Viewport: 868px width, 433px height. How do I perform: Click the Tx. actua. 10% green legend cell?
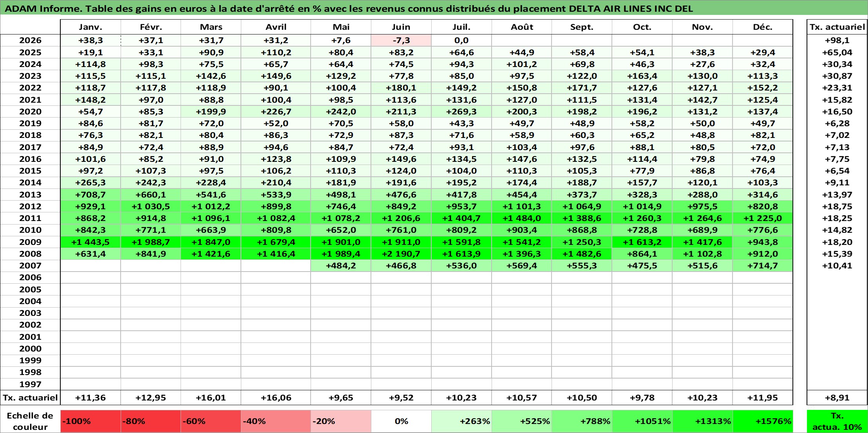837,421
